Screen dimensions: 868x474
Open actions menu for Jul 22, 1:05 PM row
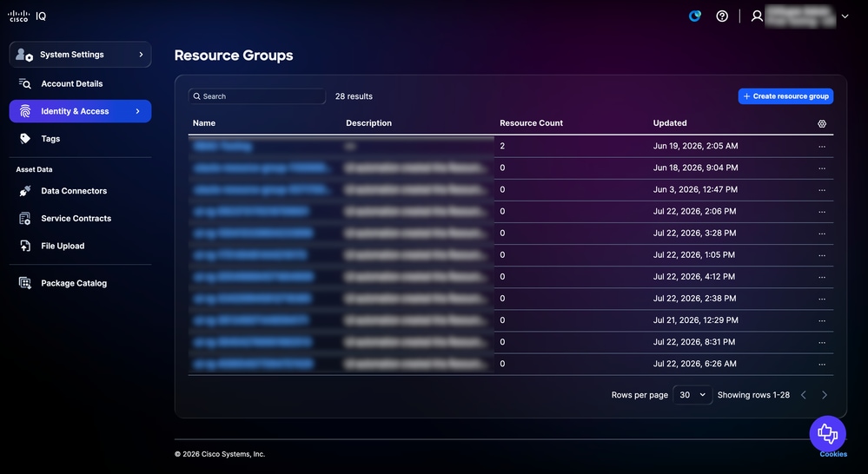point(822,255)
